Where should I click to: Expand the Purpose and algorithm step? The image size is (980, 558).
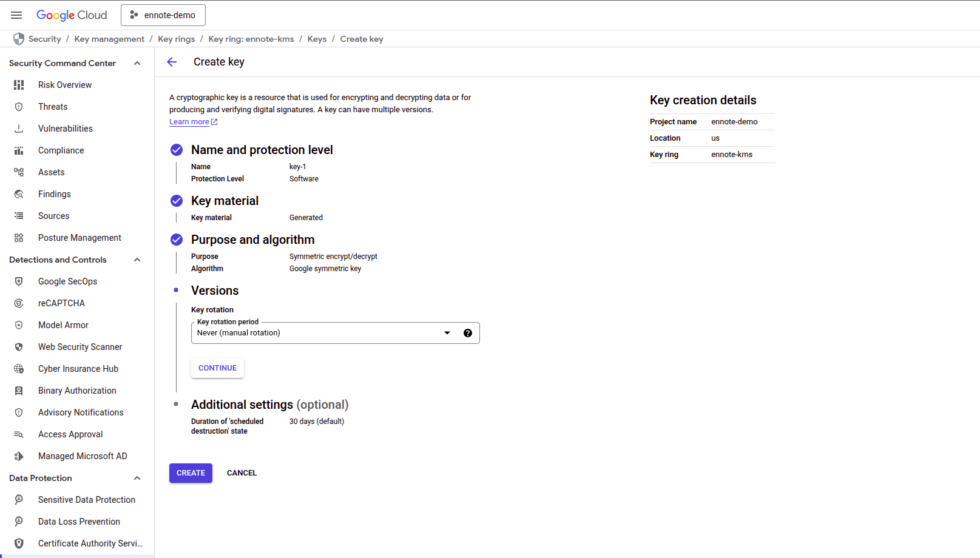(252, 240)
